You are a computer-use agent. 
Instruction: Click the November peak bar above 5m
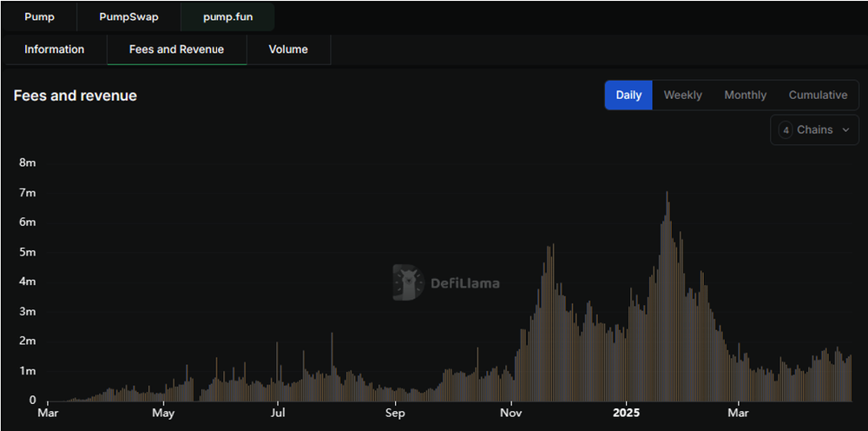(x=553, y=322)
